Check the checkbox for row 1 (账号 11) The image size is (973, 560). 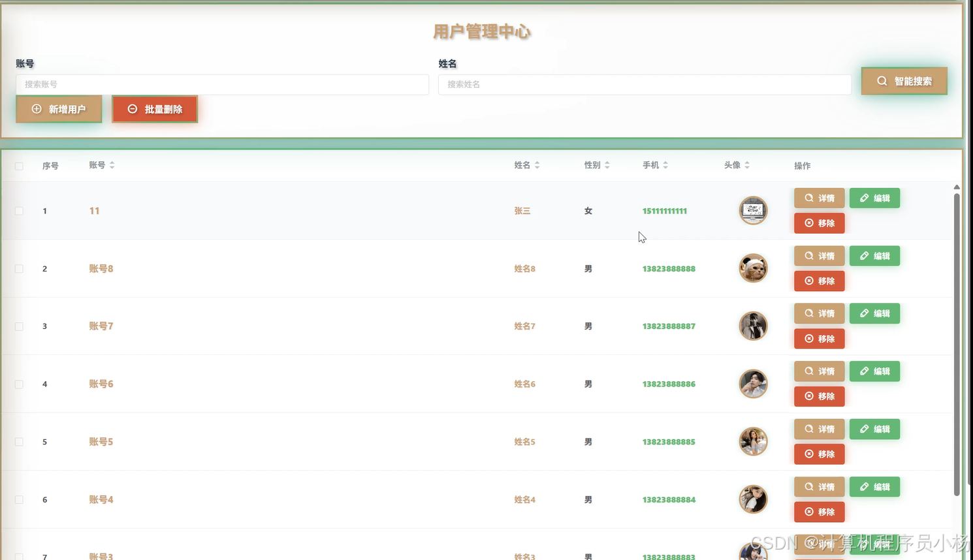(19, 211)
